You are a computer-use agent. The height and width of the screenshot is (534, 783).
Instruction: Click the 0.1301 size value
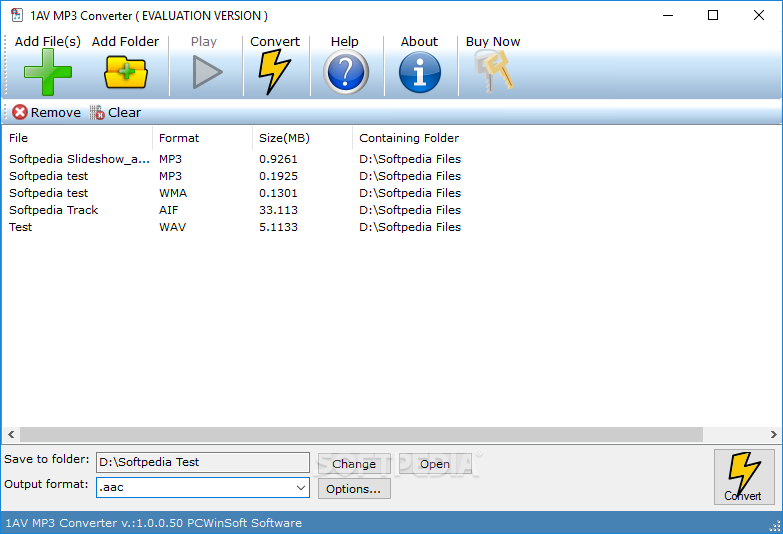(278, 193)
